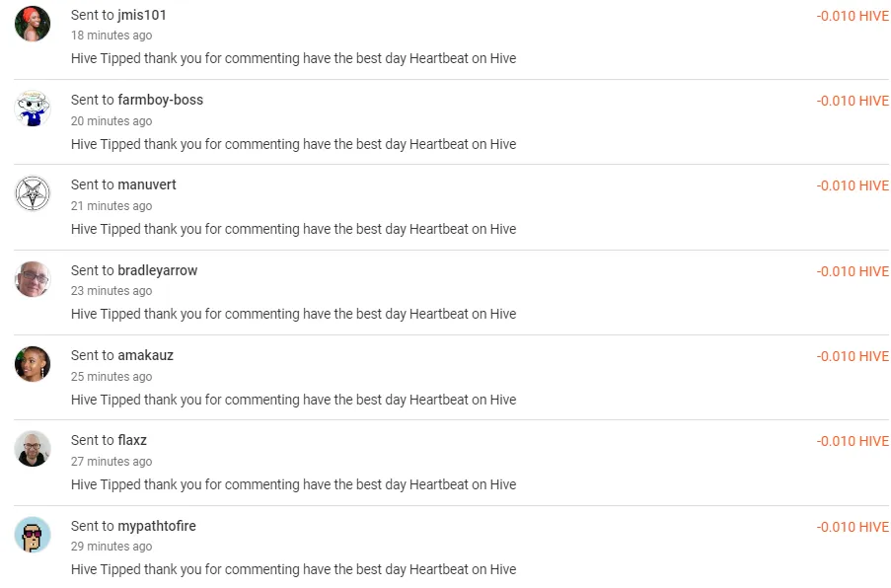Viewport: 891px width, 588px height.
Task: Open the jmis101 username link
Action: 142,16
